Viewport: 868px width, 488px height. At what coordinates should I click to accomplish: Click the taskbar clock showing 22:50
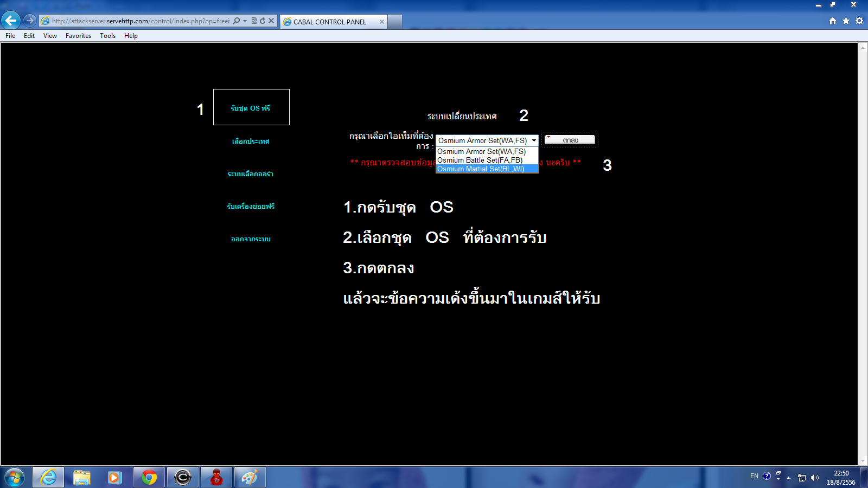tap(841, 478)
